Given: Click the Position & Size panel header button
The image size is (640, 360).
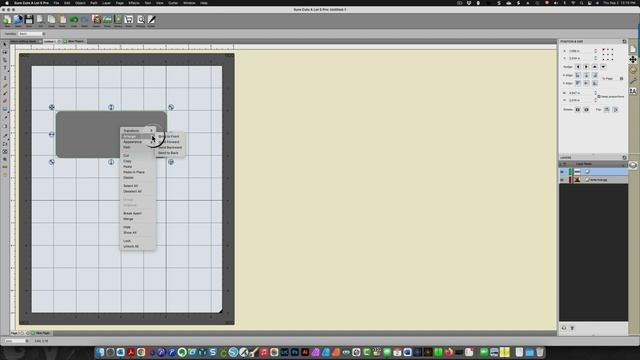Looking at the screenshot, I should (624, 42).
